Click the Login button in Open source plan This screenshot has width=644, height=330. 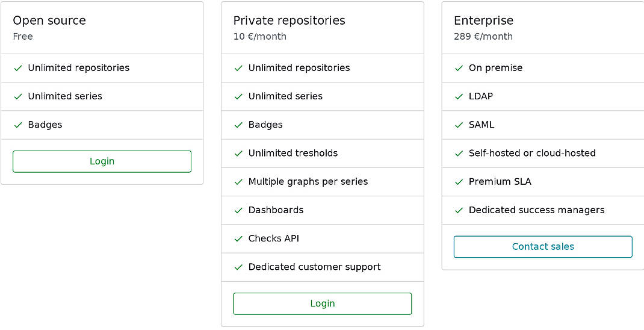point(102,161)
